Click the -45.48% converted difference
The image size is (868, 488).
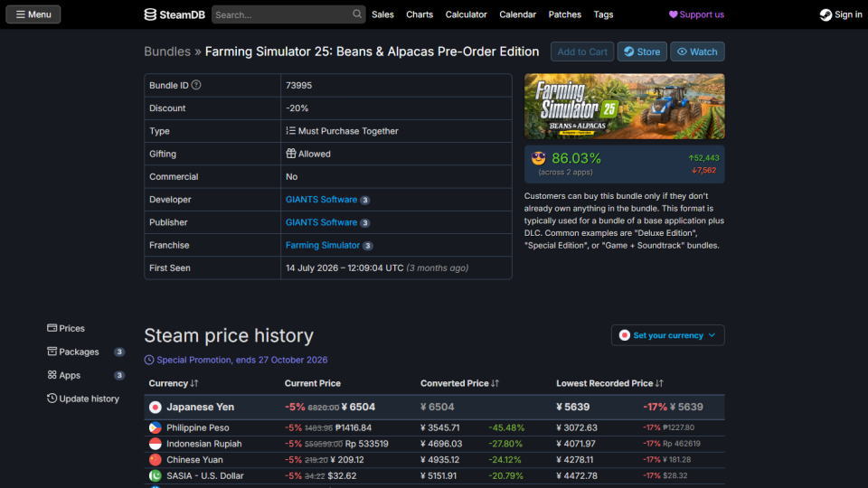pyautogui.click(x=506, y=427)
